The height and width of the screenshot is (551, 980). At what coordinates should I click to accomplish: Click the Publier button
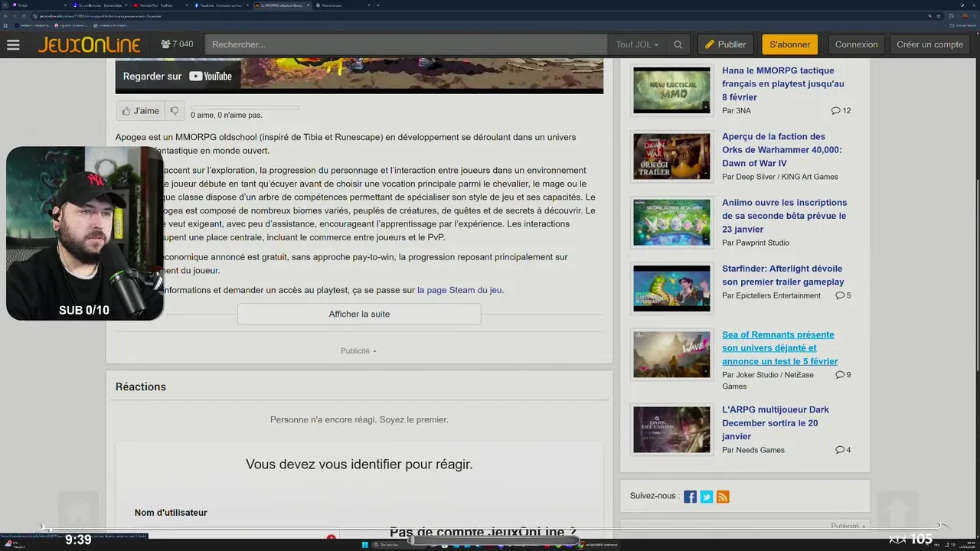[726, 44]
